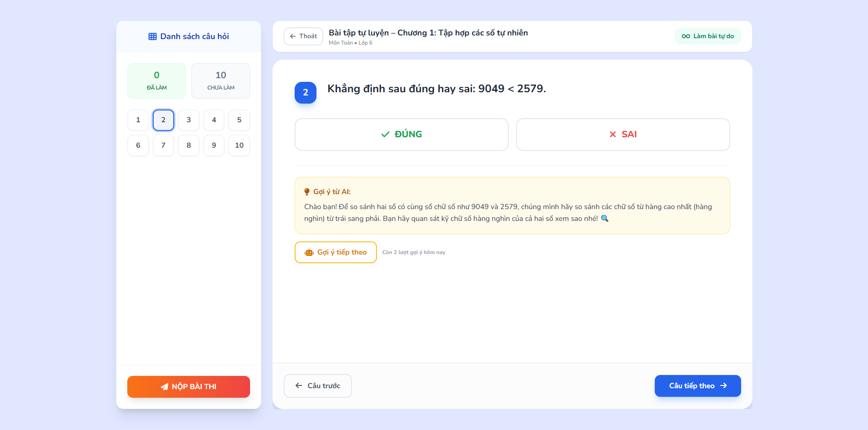Navigate to question 10
The image size is (868, 430).
tap(239, 145)
